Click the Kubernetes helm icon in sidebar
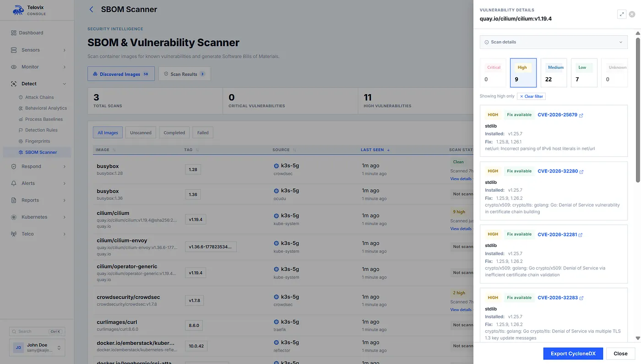This screenshot has height=364, width=641. pos(14,217)
